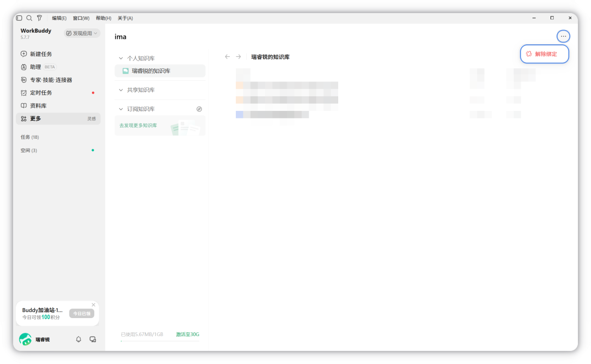Click the device icon beside the bell
This screenshot has width=591, height=364.
click(92, 339)
